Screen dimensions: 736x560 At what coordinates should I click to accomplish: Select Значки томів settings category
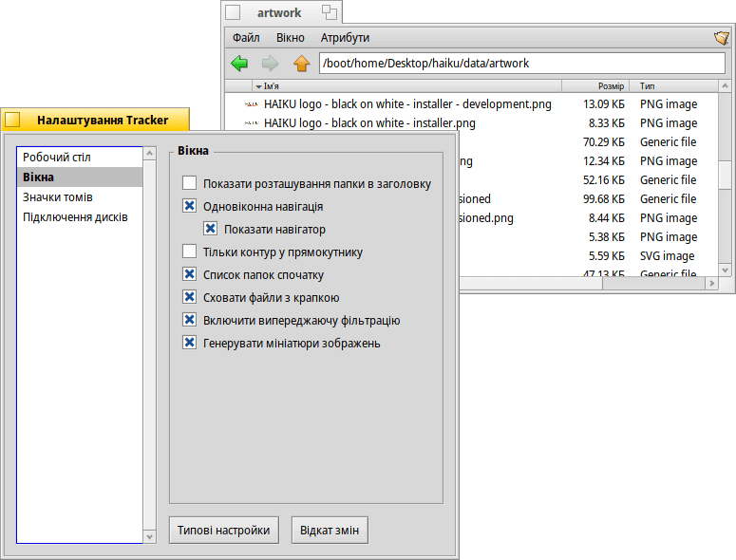(80, 197)
